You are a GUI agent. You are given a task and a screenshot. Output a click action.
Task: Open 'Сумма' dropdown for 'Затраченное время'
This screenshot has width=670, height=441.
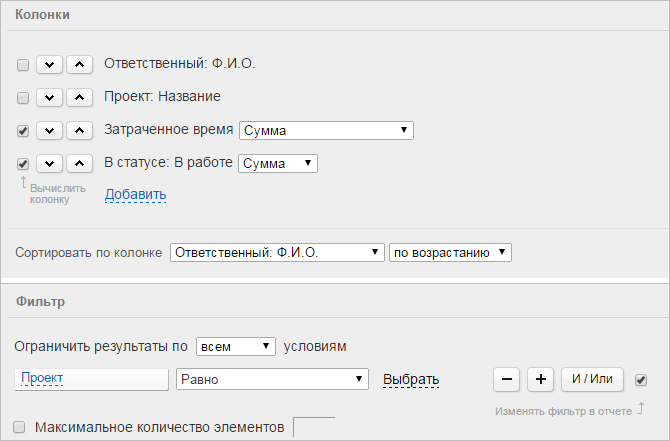[x=326, y=130]
